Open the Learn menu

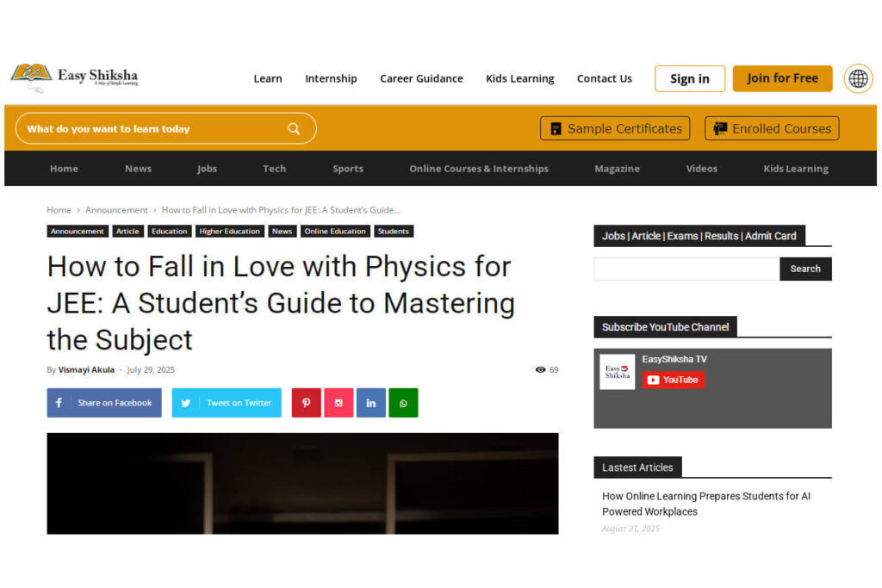click(x=267, y=78)
